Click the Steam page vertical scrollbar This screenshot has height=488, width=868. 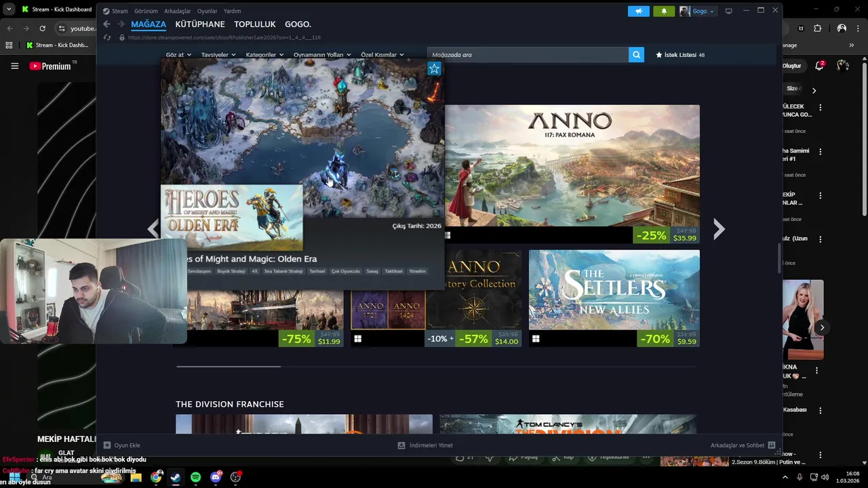pyautogui.click(x=778, y=258)
